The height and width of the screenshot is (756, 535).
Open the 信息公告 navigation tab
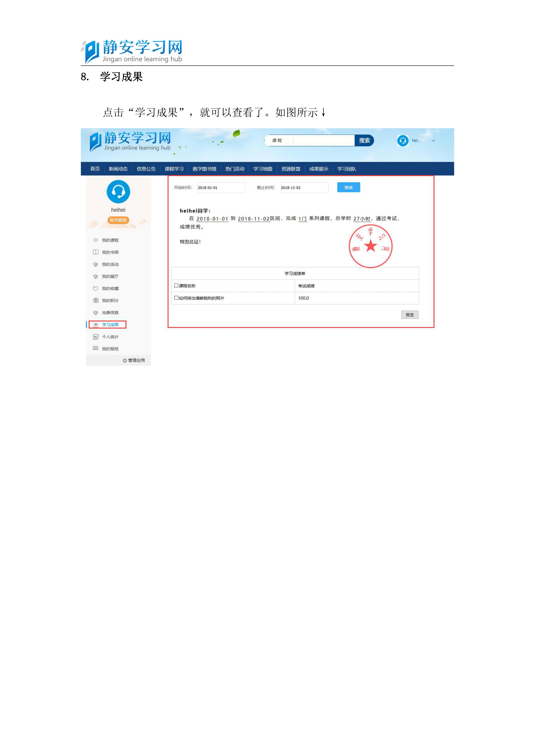coord(146,169)
